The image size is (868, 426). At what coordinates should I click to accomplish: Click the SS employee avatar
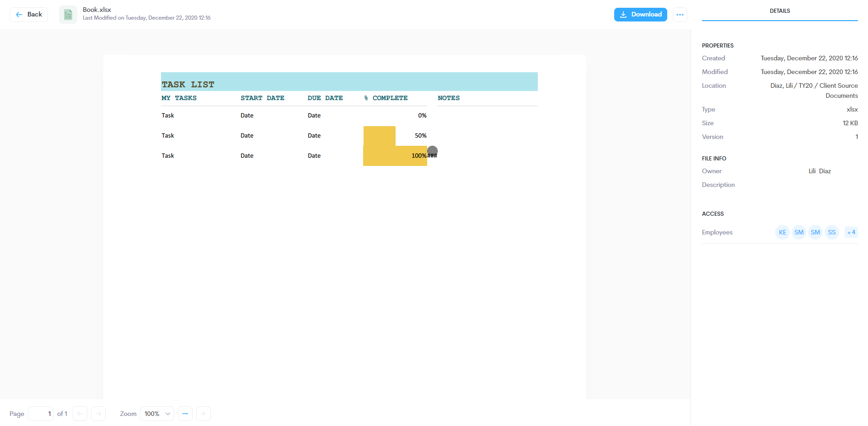[831, 232]
